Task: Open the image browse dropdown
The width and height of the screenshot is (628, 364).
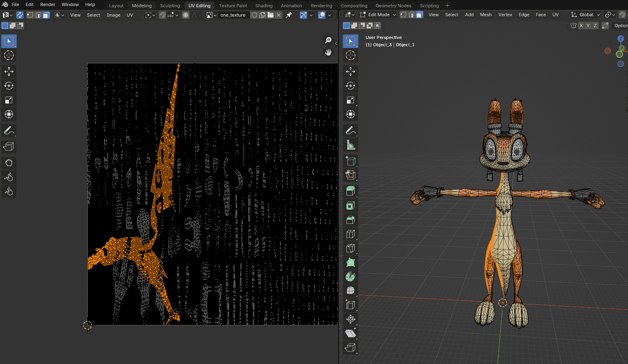Action: click(212, 15)
